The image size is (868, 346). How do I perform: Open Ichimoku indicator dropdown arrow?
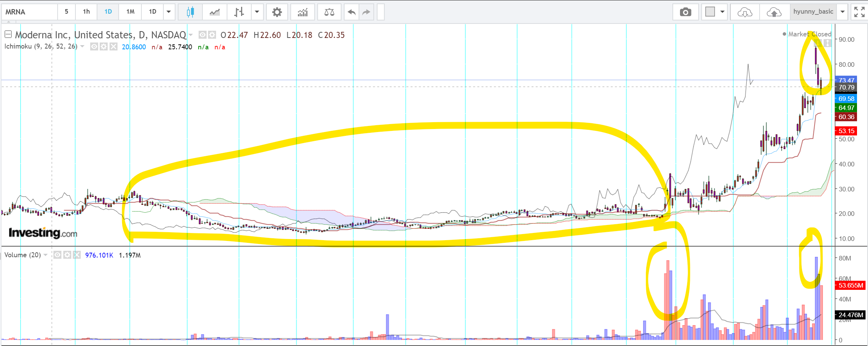(82, 46)
